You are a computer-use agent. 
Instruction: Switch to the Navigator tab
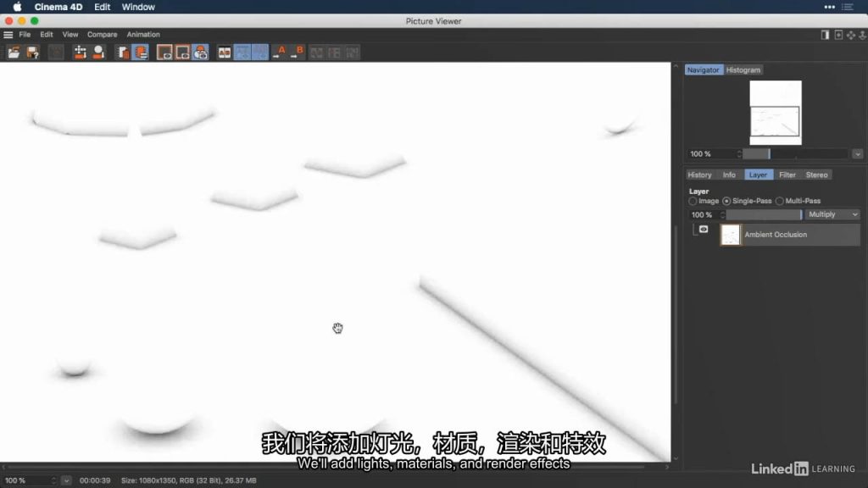pos(703,70)
